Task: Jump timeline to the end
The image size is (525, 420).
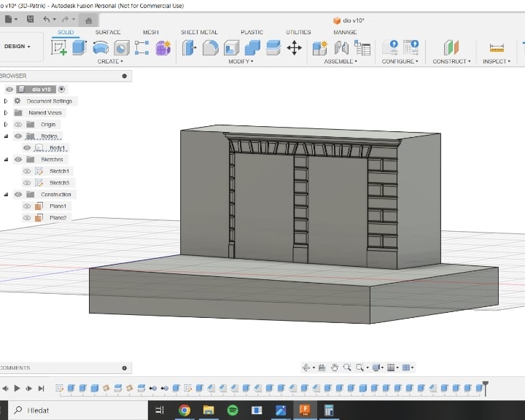Action: pos(41,388)
